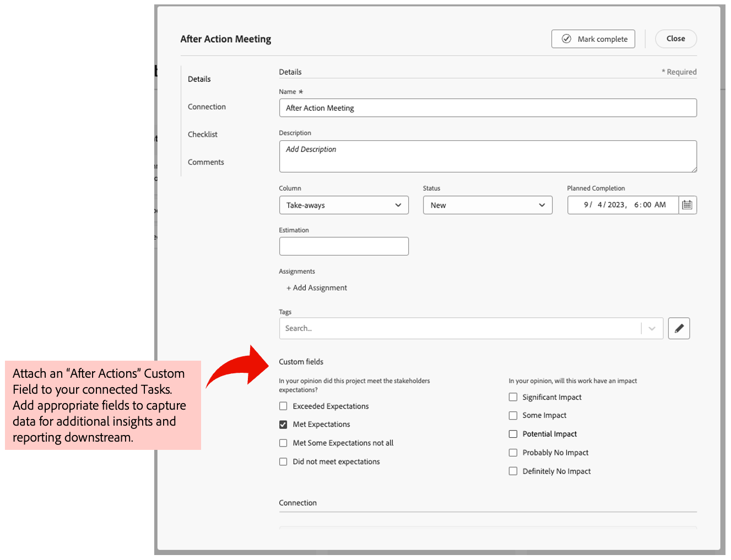Screen dimensions: 731x560
Task: Check the Probably No Impact checkbox
Action: 513,452
